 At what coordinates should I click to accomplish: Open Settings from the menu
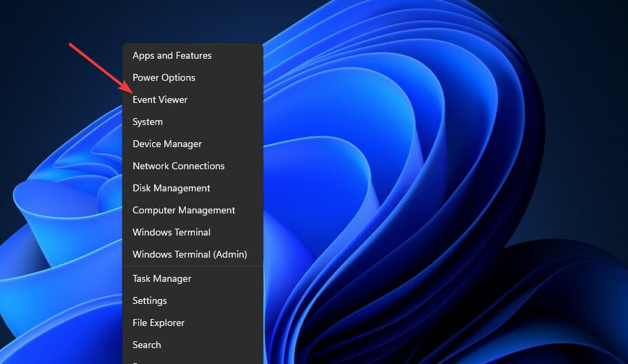coord(193,300)
